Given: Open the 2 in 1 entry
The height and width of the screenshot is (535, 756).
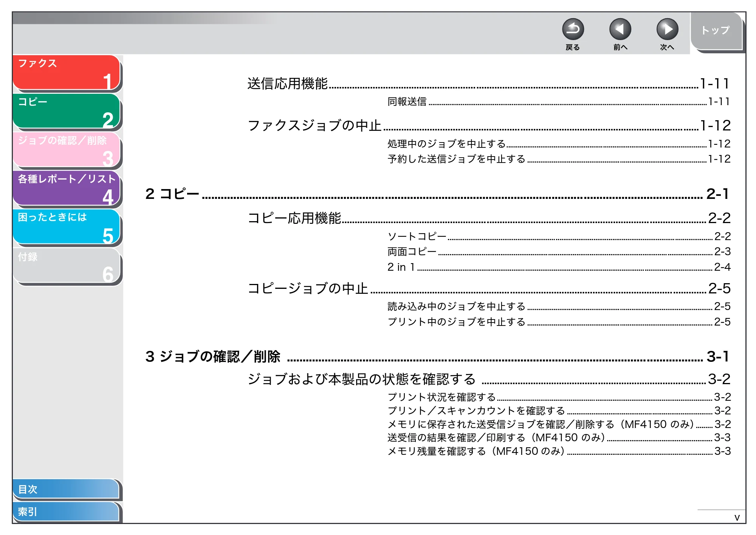Looking at the screenshot, I should [x=559, y=267].
